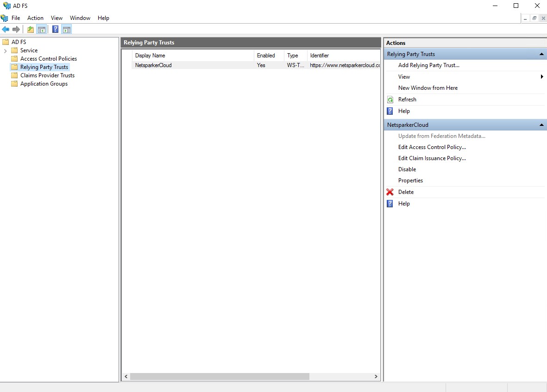
Task: Open the Window menu
Action: click(x=80, y=18)
